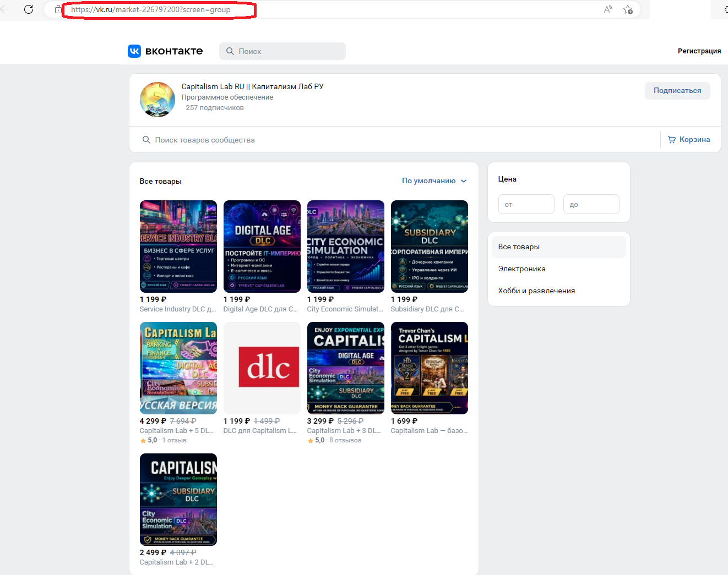Click 'Поиск товаров сообщества' search field
The height and width of the screenshot is (575, 728).
pos(395,140)
